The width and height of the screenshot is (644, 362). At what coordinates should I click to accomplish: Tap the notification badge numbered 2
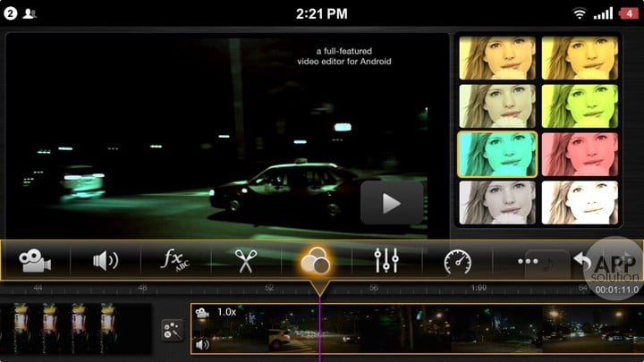click(10, 13)
